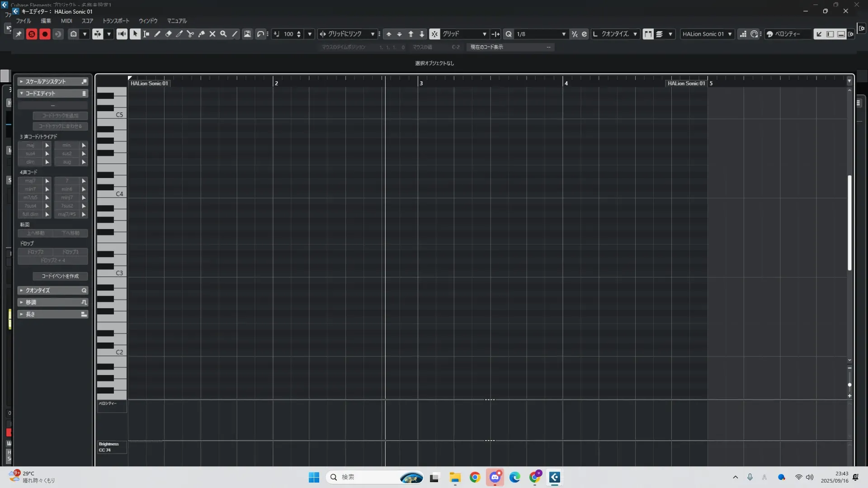Select the Draw pencil tool
The height and width of the screenshot is (488, 868).
157,34
